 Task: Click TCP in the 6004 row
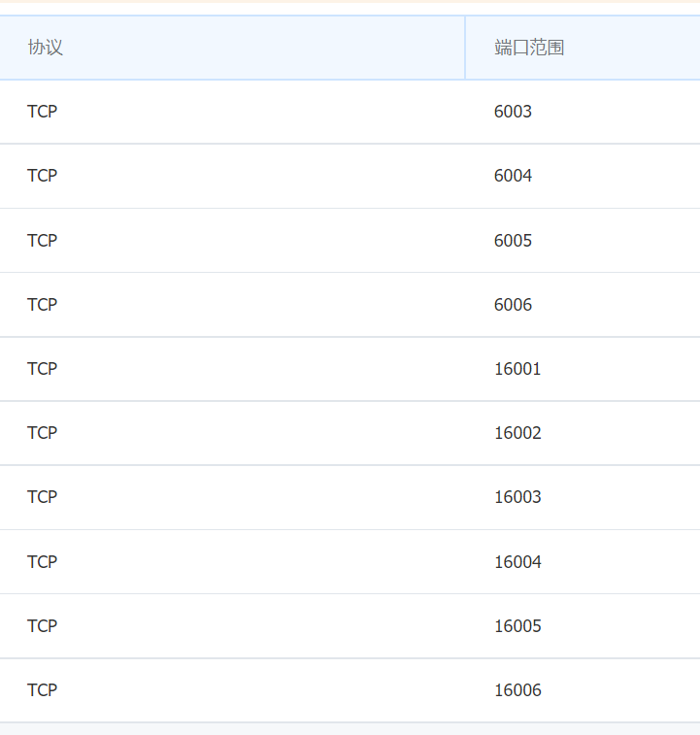42,176
